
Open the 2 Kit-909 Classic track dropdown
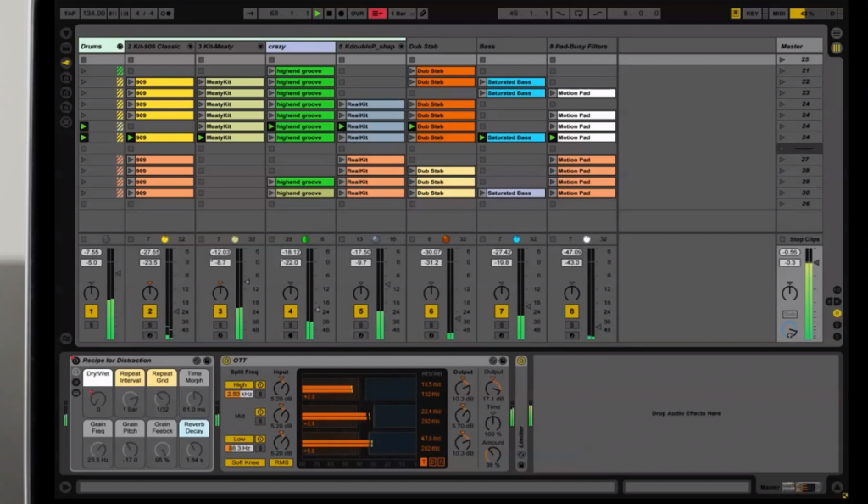188,47
